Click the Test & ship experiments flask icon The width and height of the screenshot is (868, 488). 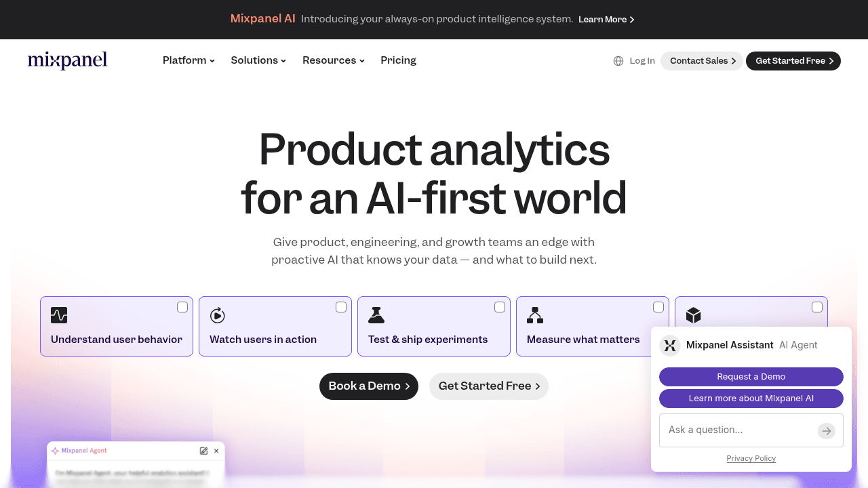376,315
